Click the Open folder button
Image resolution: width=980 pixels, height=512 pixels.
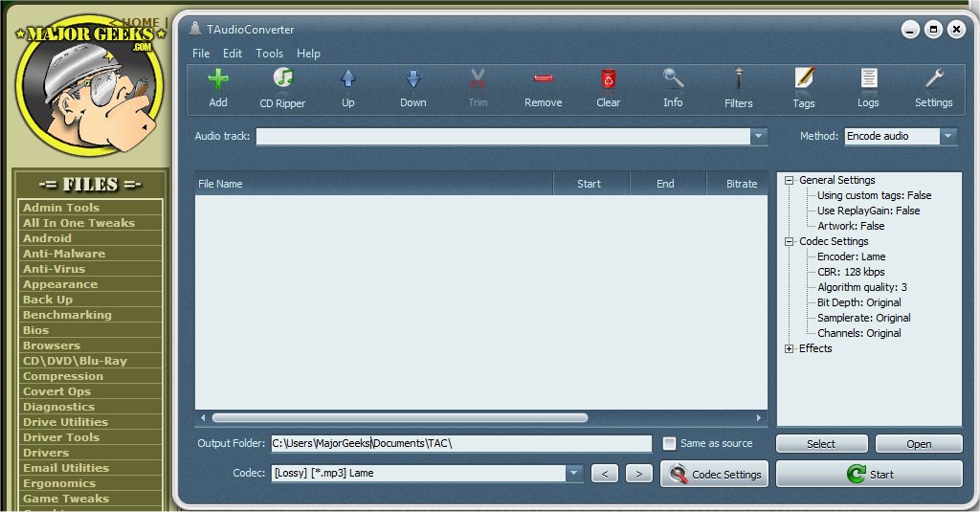(x=919, y=444)
